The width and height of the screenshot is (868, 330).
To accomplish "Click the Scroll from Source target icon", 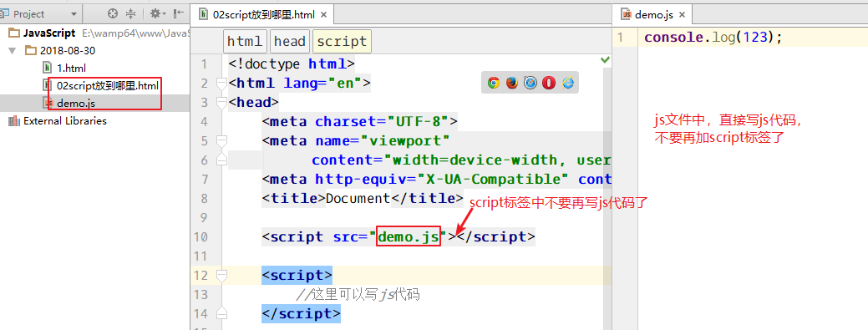I will [113, 14].
